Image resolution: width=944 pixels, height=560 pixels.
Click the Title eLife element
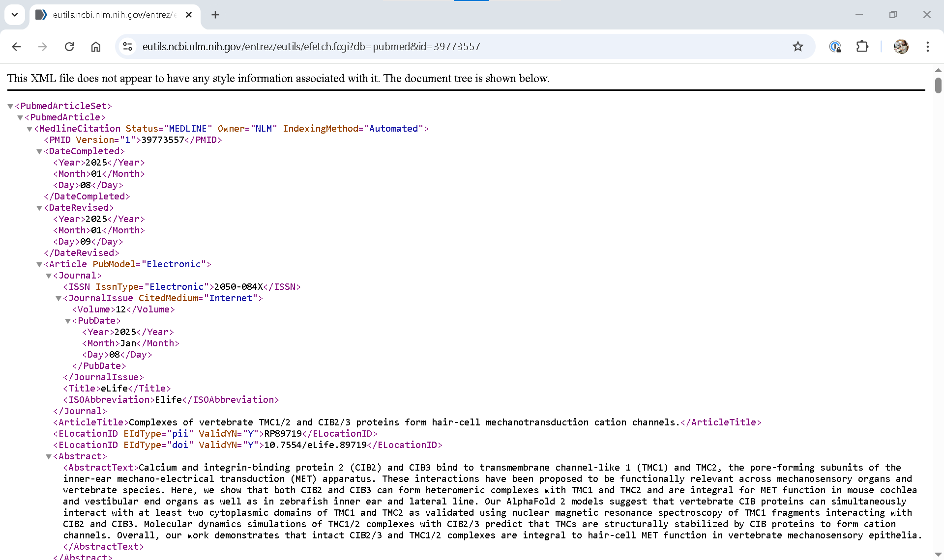pyautogui.click(x=117, y=389)
